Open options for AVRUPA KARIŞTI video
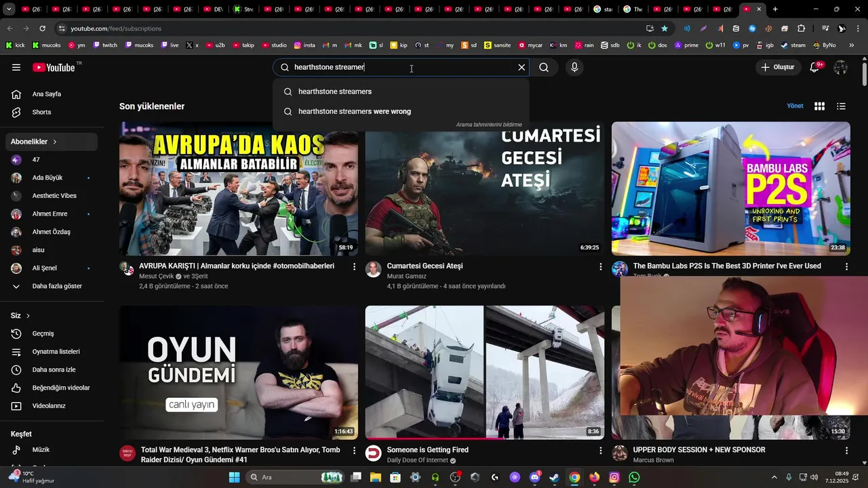The width and height of the screenshot is (868, 488). click(x=354, y=267)
